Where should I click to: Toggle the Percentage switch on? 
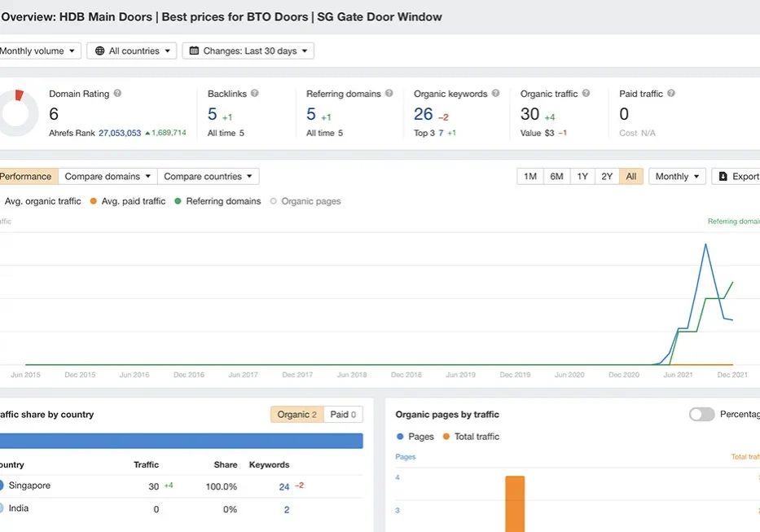(x=701, y=414)
